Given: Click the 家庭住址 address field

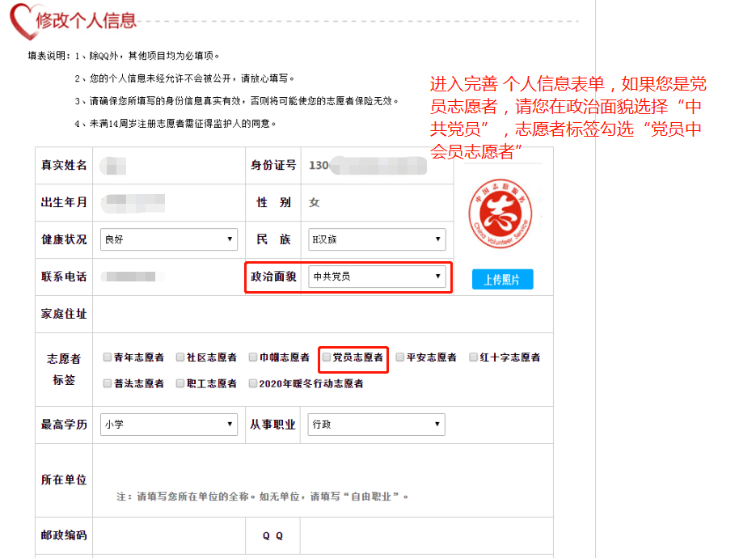Looking at the screenshot, I should point(322,314).
